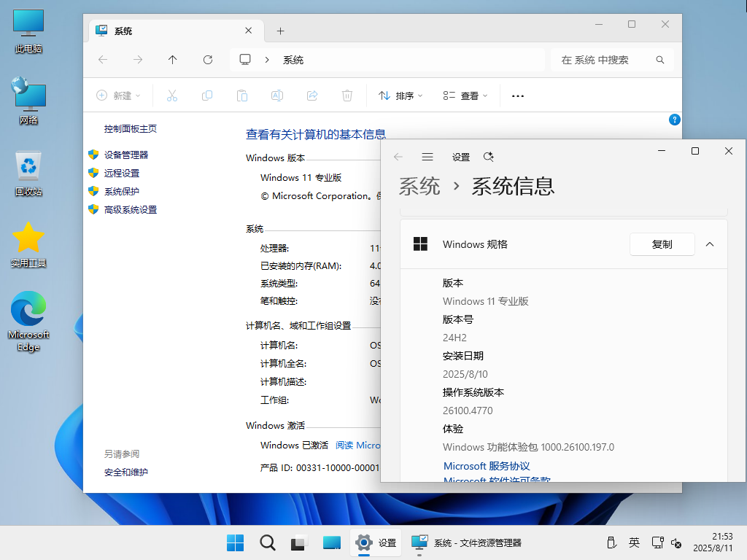Click install date 2025/8/10 value
Screen dimensions: 747x560
click(465, 374)
